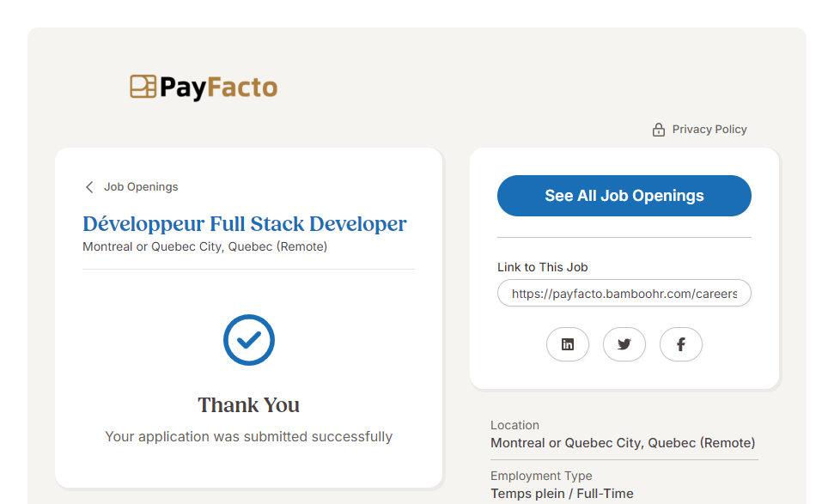
Task: Click the back chevron beside Job Openings
Action: click(89, 187)
